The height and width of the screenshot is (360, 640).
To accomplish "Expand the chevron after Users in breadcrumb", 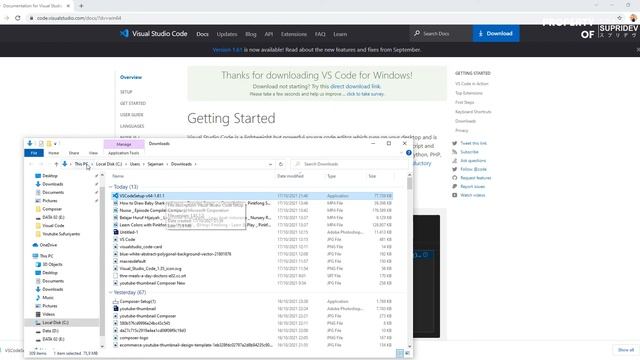I will pyautogui.click(x=143, y=164).
